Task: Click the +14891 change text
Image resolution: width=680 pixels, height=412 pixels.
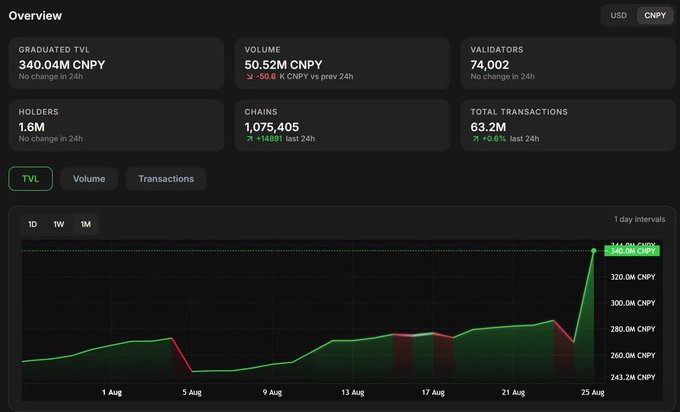Action: [x=269, y=139]
